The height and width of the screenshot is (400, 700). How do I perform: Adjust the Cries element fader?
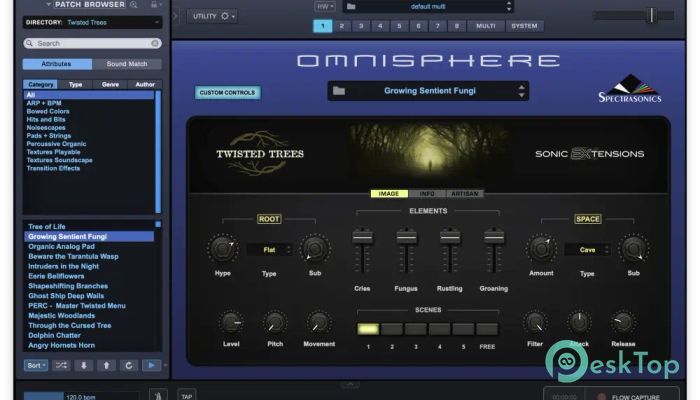(362, 237)
